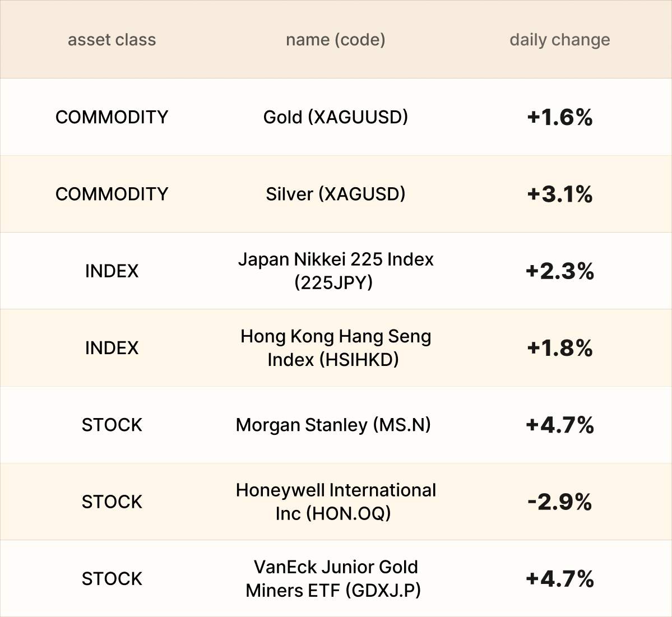Open Honeywell International Inc (HON.OQ)
Image resolution: width=672 pixels, height=617 pixels.
coord(335,502)
